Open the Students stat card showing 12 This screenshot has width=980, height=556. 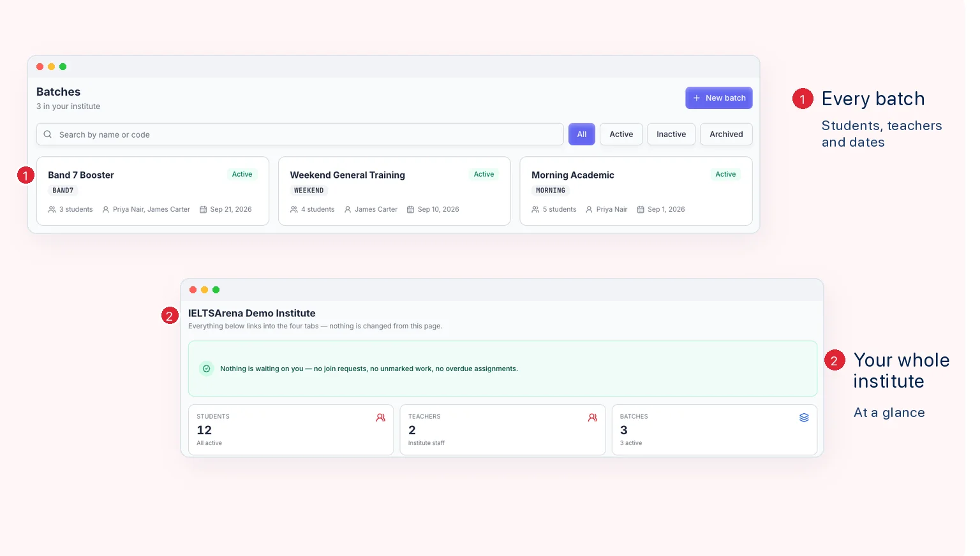coord(291,430)
